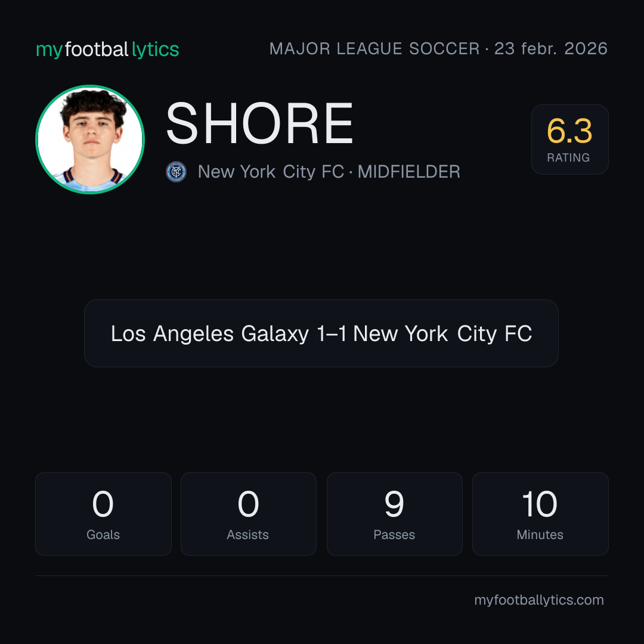
Task: Click the 10 minutes value
Action: [x=540, y=504]
